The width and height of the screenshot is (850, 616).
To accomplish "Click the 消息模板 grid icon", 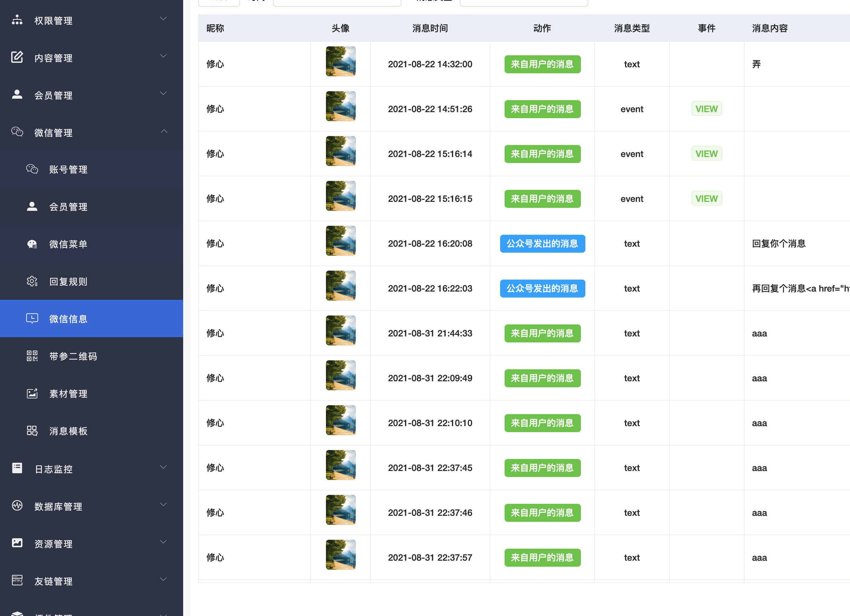I will point(32,431).
